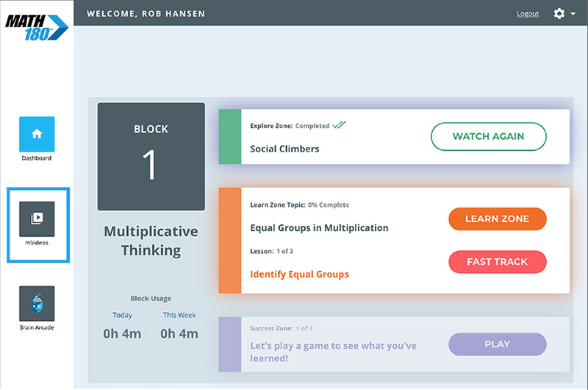This screenshot has width=588, height=390.
Task: Click the Watch Again button
Action: tap(488, 136)
